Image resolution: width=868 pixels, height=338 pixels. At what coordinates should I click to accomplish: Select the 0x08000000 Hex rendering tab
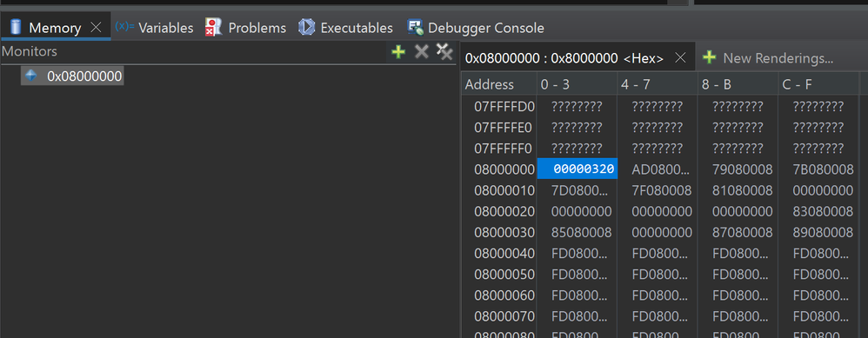tap(564, 58)
